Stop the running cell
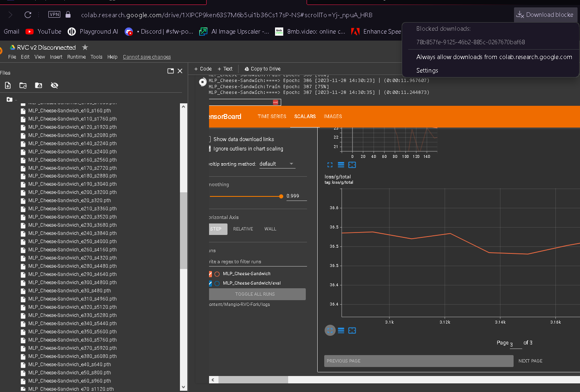580x392 pixels. (202, 82)
